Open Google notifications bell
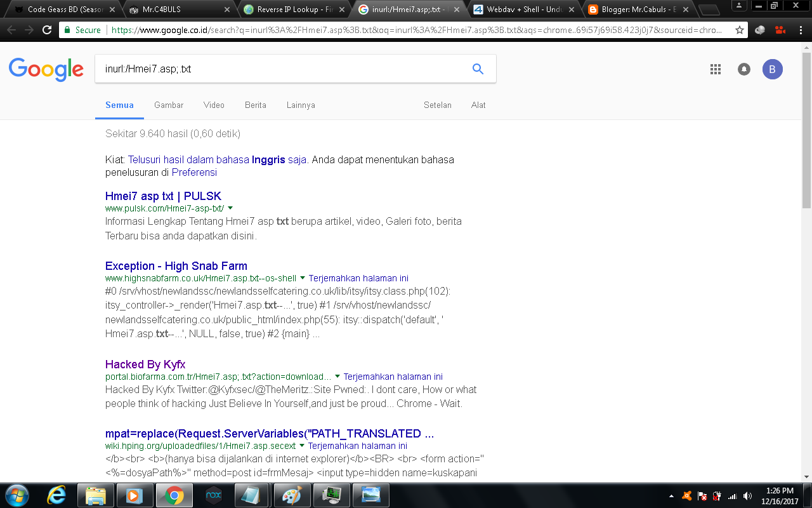The image size is (812, 508). point(744,69)
